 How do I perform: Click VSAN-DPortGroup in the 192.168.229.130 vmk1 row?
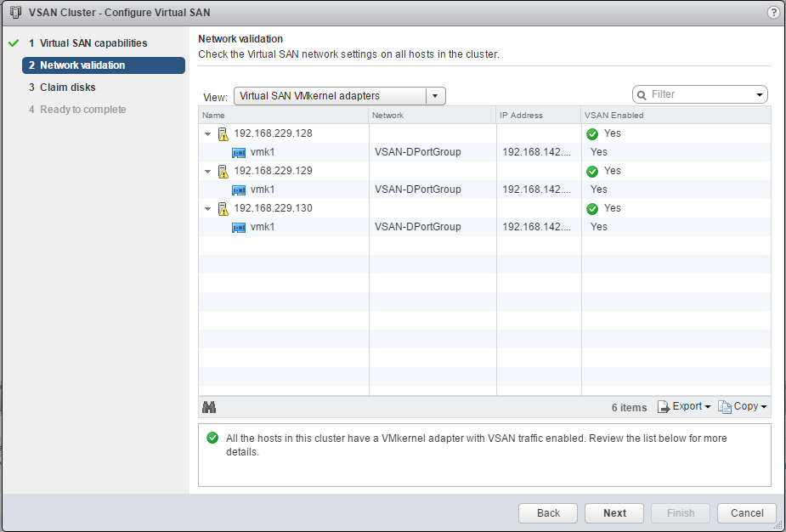(x=417, y=227)
